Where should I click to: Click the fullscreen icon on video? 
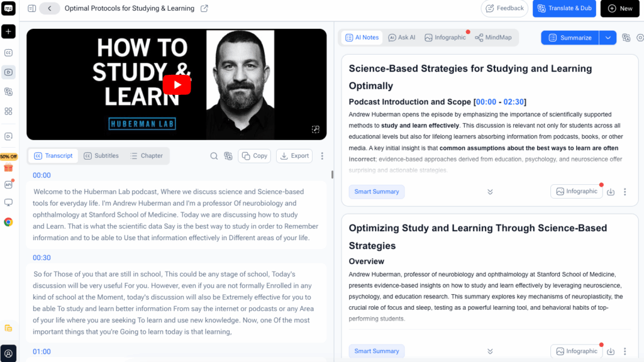click(x=316, y=129)
